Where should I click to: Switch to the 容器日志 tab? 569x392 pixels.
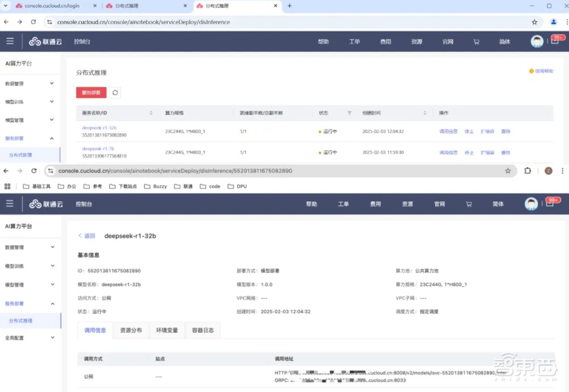click(204, 330)
